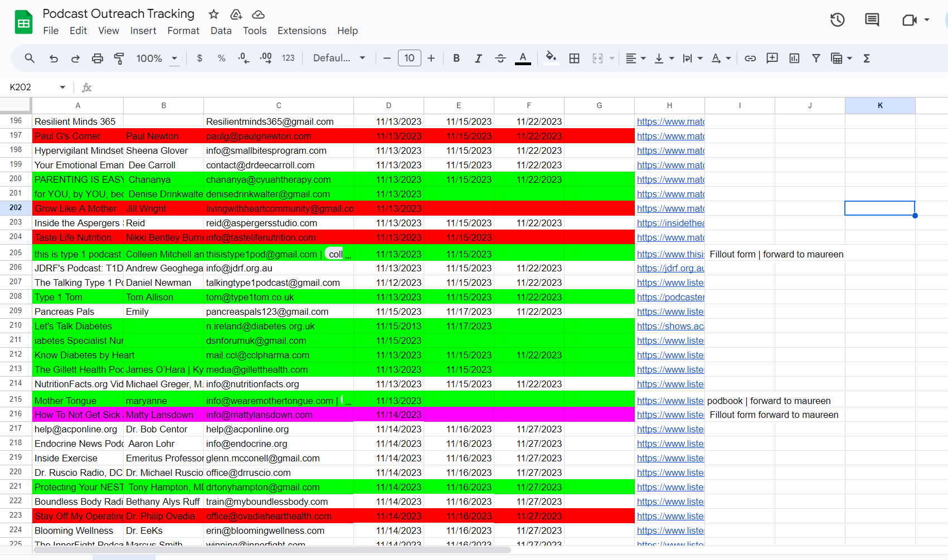Screen dimensions: 948x560
Task: Open the https://insidethea link
Action: pyautogui.click(x=670, y=223)
